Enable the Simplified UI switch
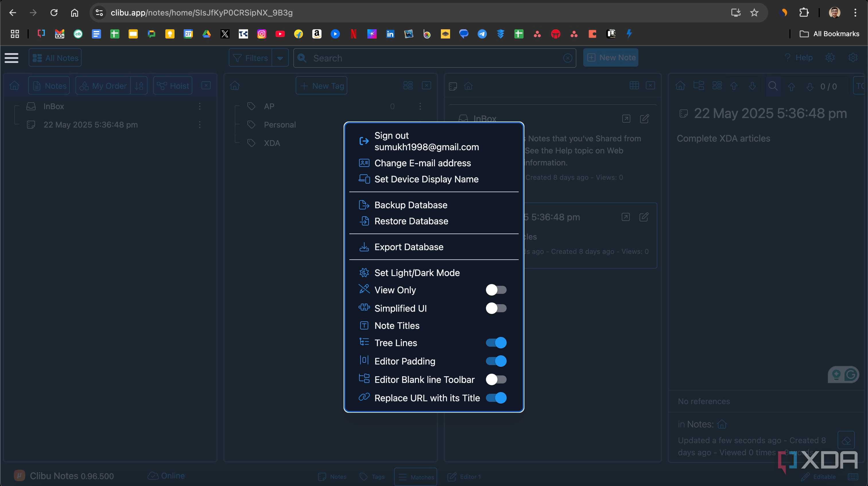The image size is (868, 486). [x=496, y=308]
